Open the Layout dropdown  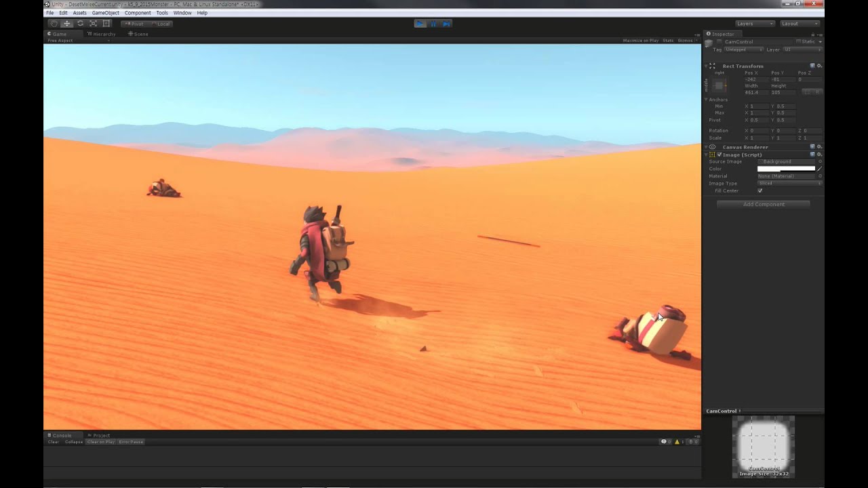click(800, 24)
